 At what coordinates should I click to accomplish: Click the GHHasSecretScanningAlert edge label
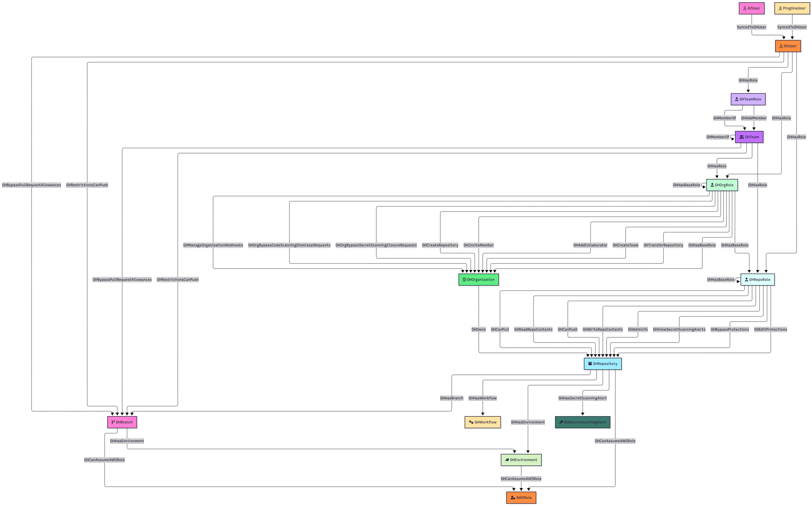pyautogui.click(x=583, y=398)
